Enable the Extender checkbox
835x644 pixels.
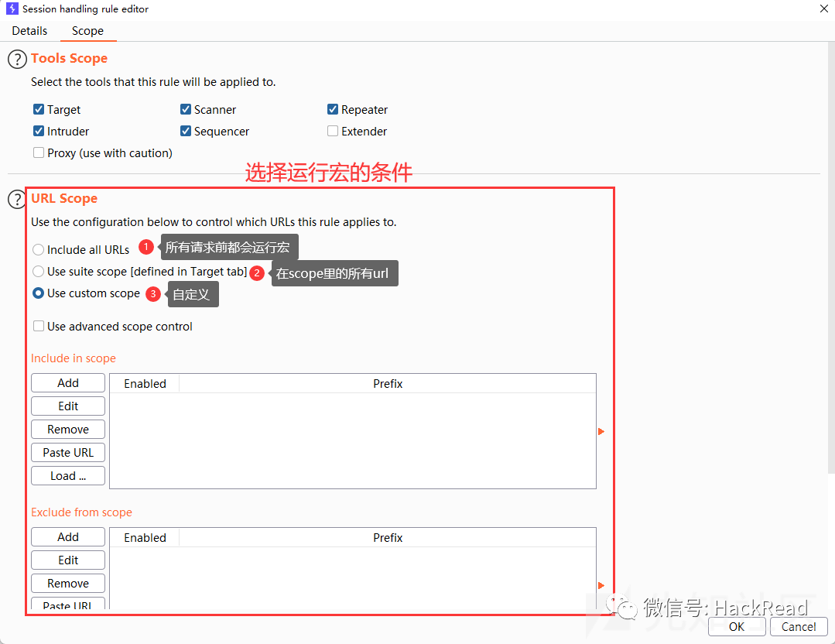click(x=333, y=131)
